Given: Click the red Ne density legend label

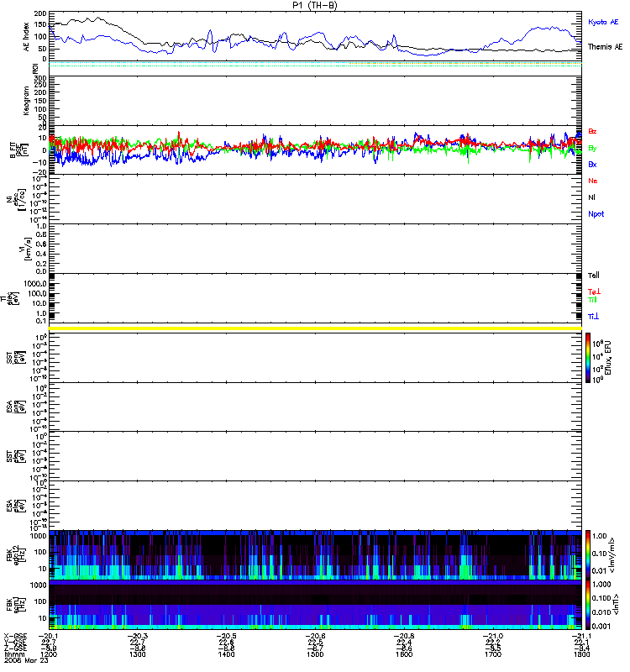Looking at the screenshot, I should point(593,181).
